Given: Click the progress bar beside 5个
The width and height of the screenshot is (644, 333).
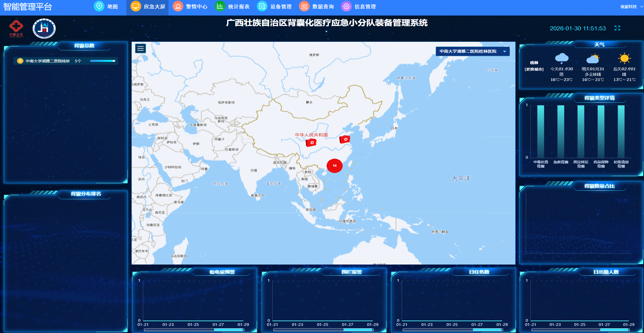Looking at the screenshot, I should point(103,61).
